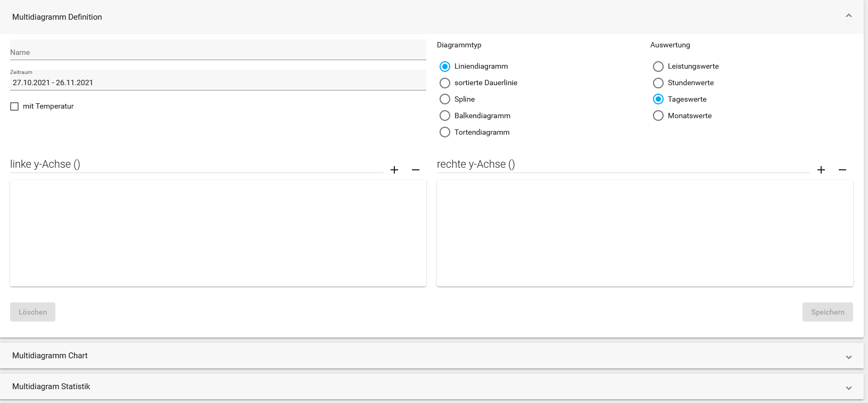Expand the Multidiagramm Chart section

(x=849, y=357)
